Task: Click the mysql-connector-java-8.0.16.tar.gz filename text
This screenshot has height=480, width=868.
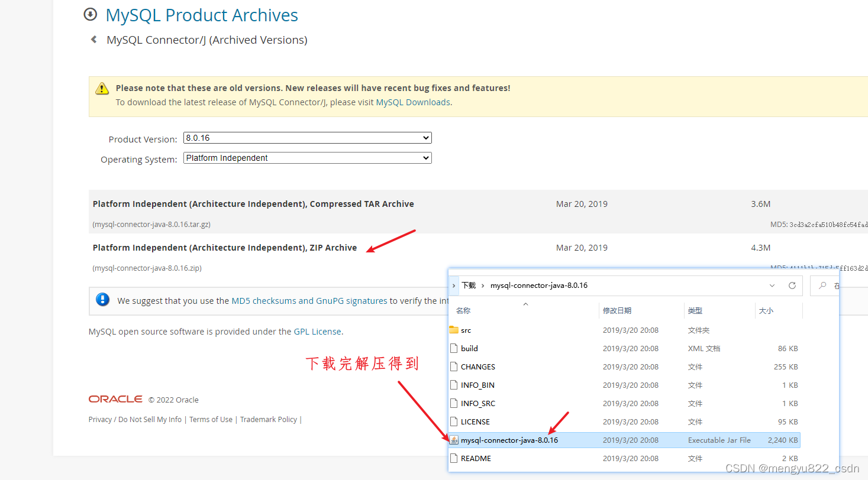Action: point(151,225)
